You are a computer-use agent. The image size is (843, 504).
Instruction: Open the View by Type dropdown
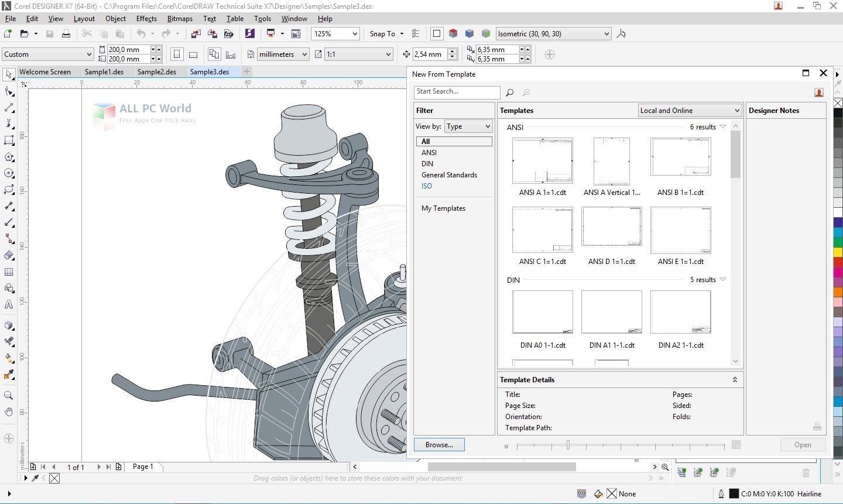(468, 126)
